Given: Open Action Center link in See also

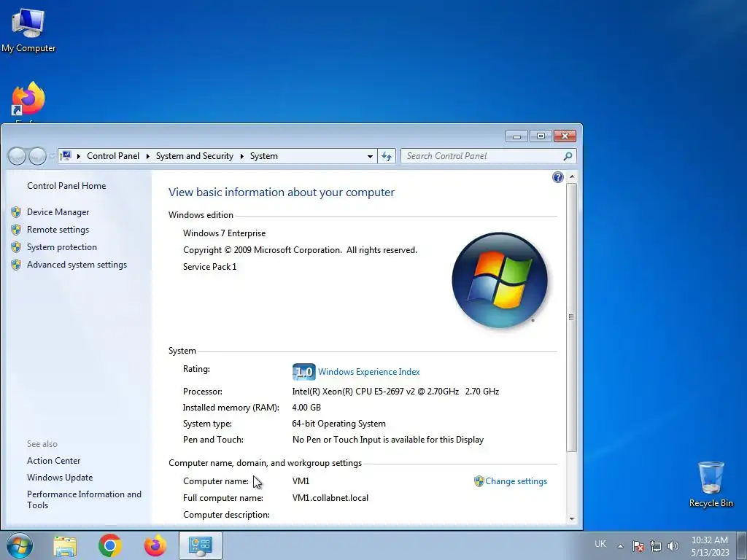Looking at the screenshot, I should [53, 461].
